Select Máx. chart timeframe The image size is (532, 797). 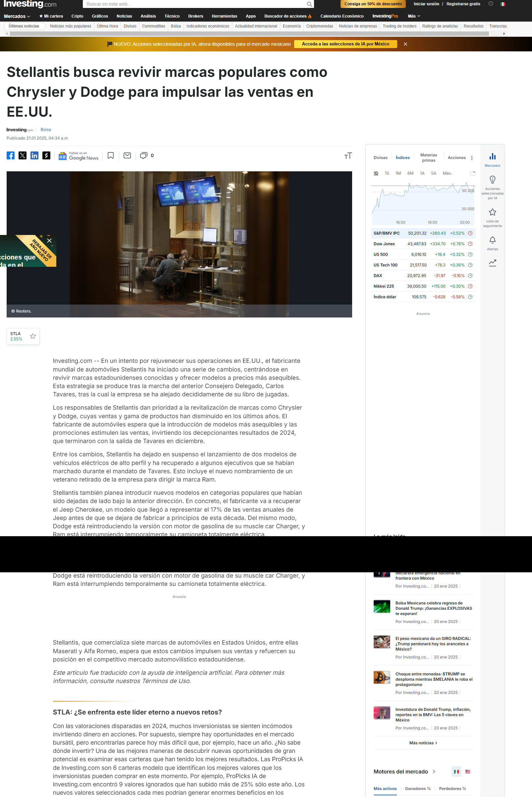click(x=447, y=173)
